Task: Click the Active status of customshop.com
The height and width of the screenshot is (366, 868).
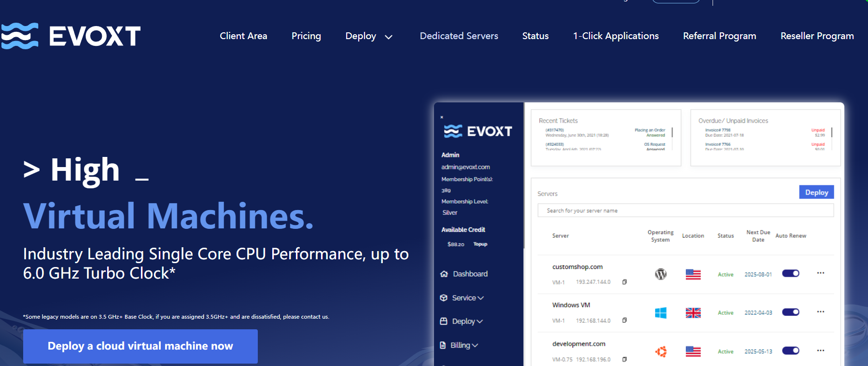Action: [x=726, y=274]
